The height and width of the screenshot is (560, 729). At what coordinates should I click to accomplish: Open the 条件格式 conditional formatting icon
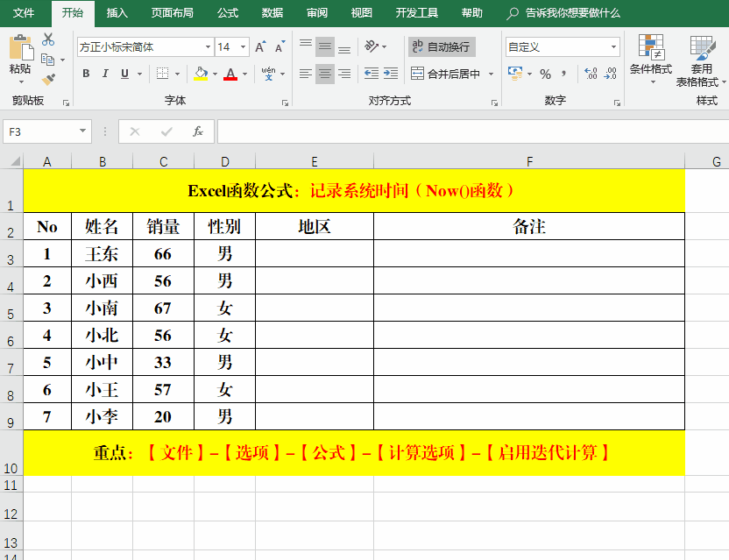click(x=650, y=55)
